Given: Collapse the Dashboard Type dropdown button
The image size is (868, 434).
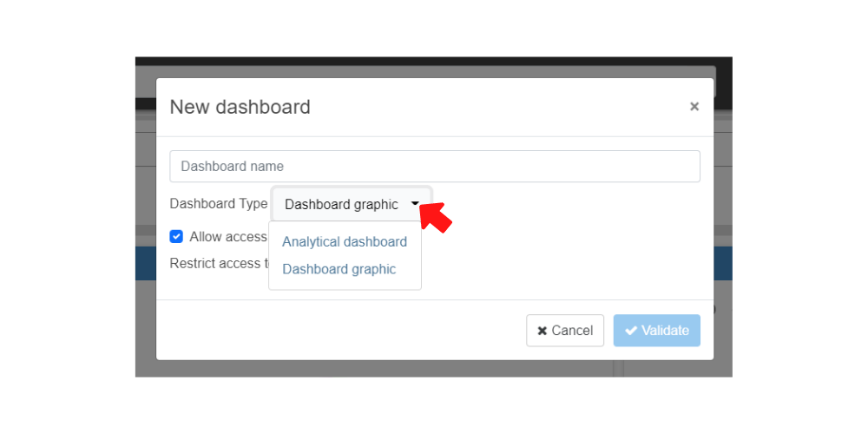Looking at the screenshot, I should [352, 205].
